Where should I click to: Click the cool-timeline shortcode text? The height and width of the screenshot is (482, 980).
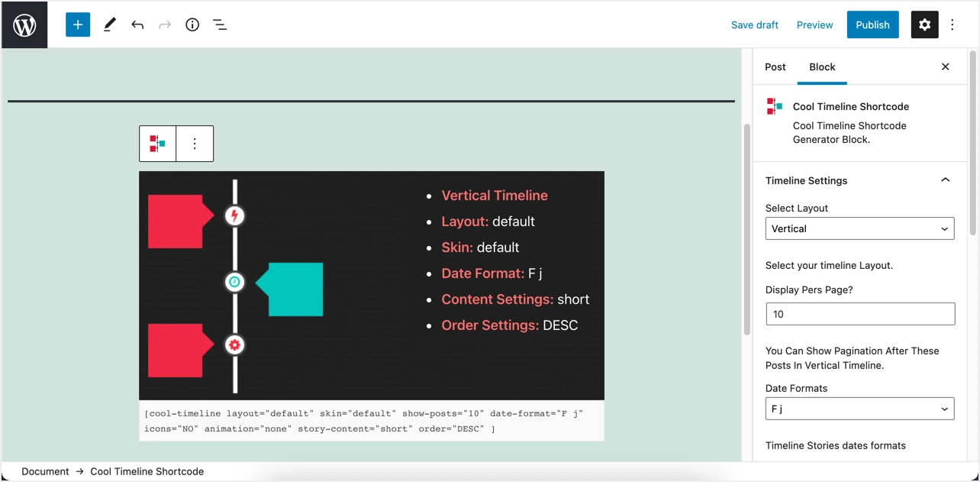pyautogui.click(x=363, y=421)
